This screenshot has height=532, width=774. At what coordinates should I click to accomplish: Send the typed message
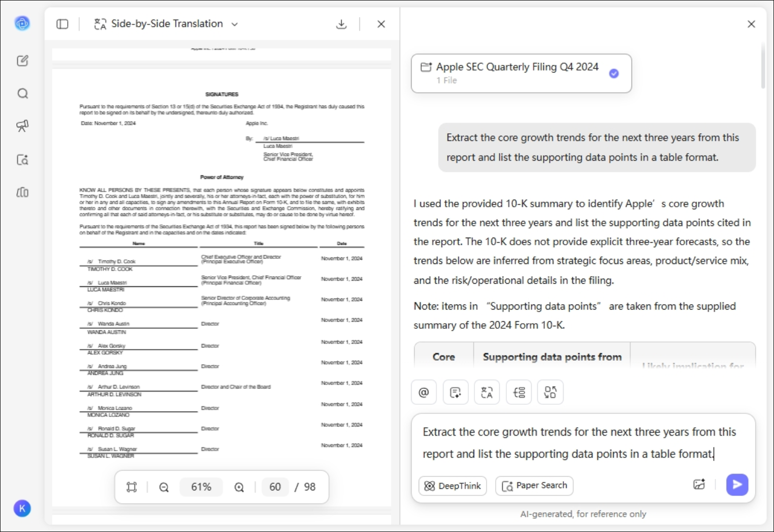pos(737,485)
